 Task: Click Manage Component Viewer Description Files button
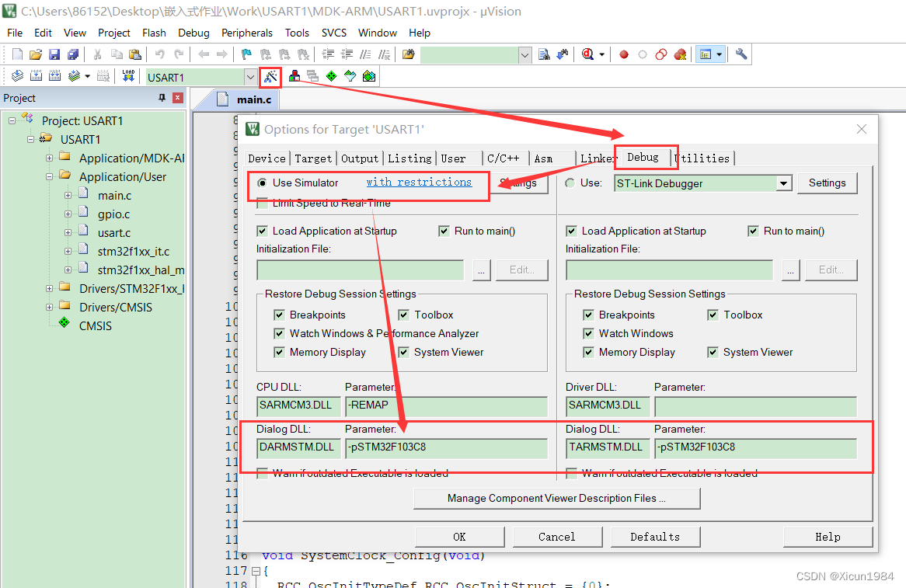[x=557, y=498]
